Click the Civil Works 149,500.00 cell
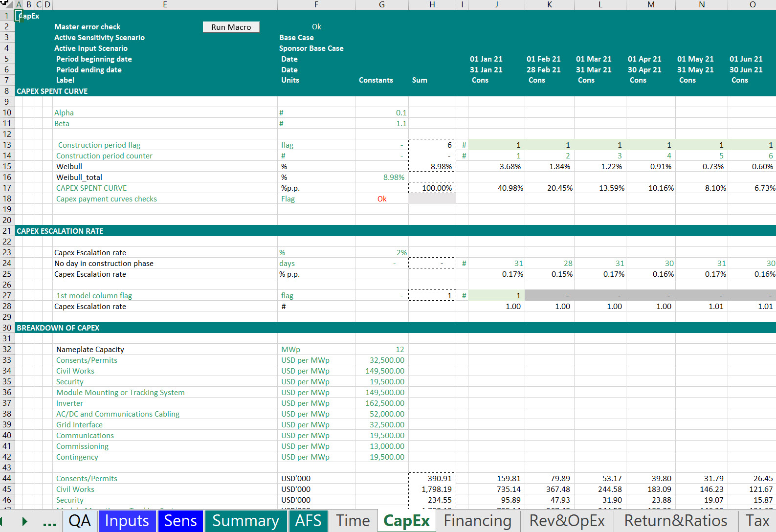 point(382,371)
